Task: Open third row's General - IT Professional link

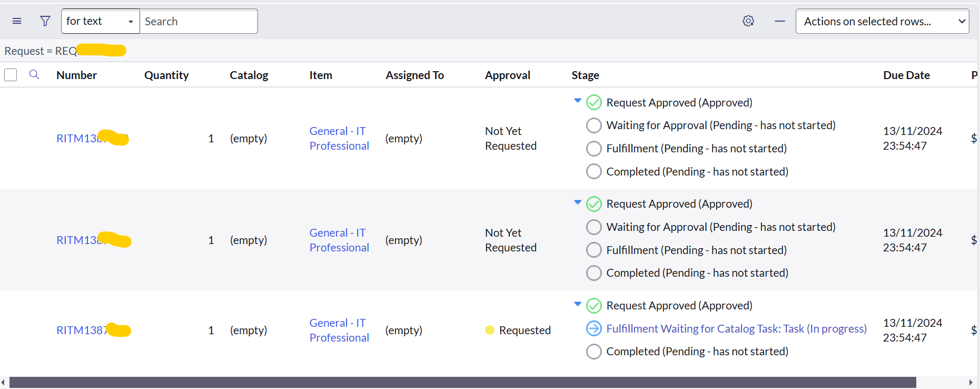Action: tap(339, 330)
